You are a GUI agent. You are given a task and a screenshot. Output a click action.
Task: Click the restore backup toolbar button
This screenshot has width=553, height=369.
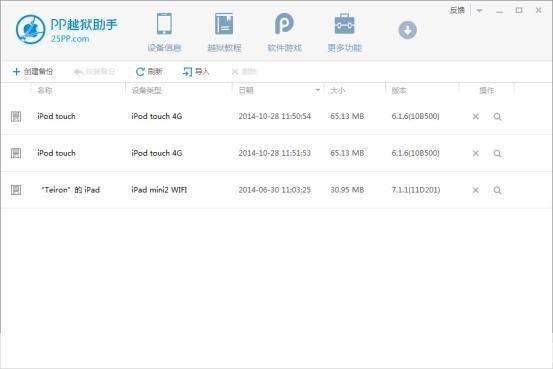tap(94, 72)
